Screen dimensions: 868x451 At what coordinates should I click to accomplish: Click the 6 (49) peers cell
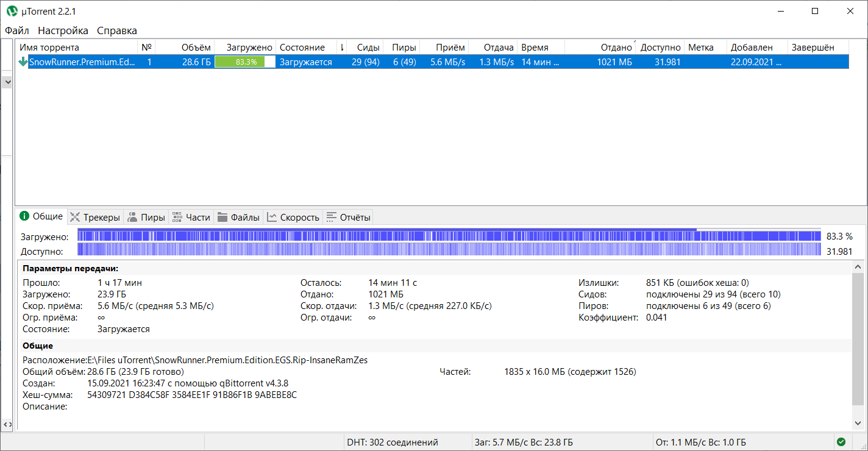click(405, 62)
